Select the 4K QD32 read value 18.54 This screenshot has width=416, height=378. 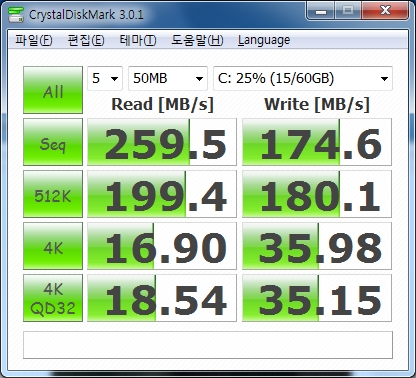[162, 298]
